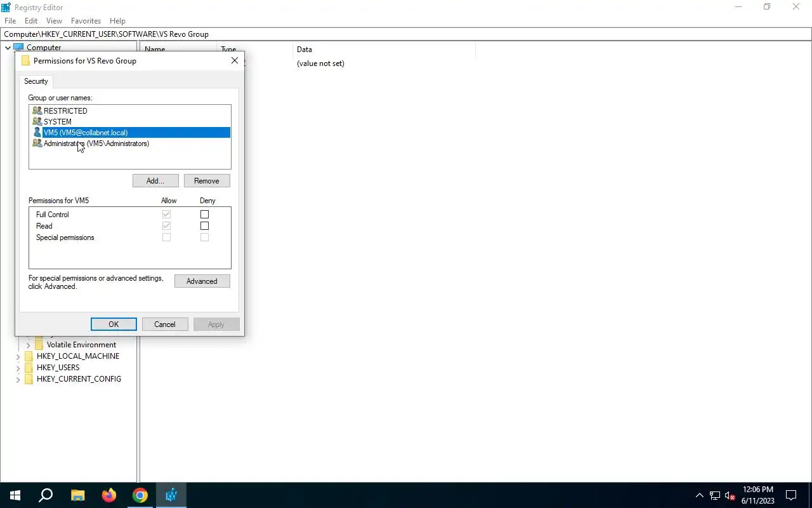812x508 pixels.
Task: Expand the HKEY_LOCAL_MACHINE hive
Action: coord(18,356)
